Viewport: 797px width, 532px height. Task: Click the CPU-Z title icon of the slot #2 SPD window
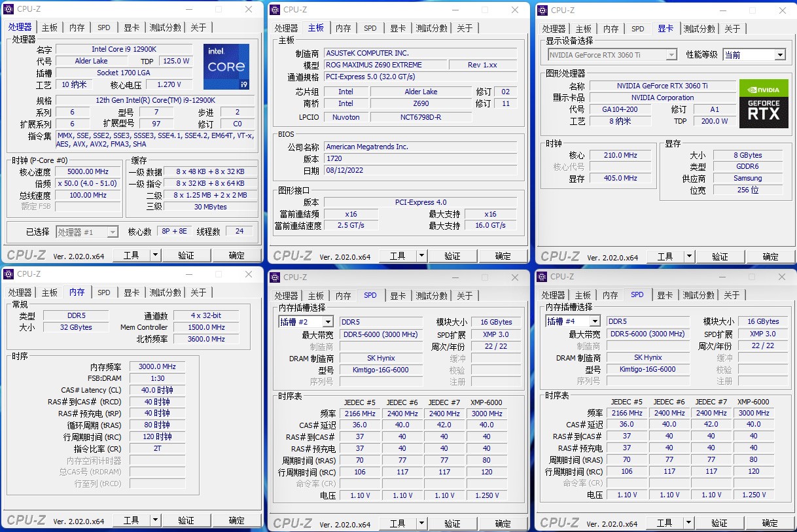(x=275, y=277)
